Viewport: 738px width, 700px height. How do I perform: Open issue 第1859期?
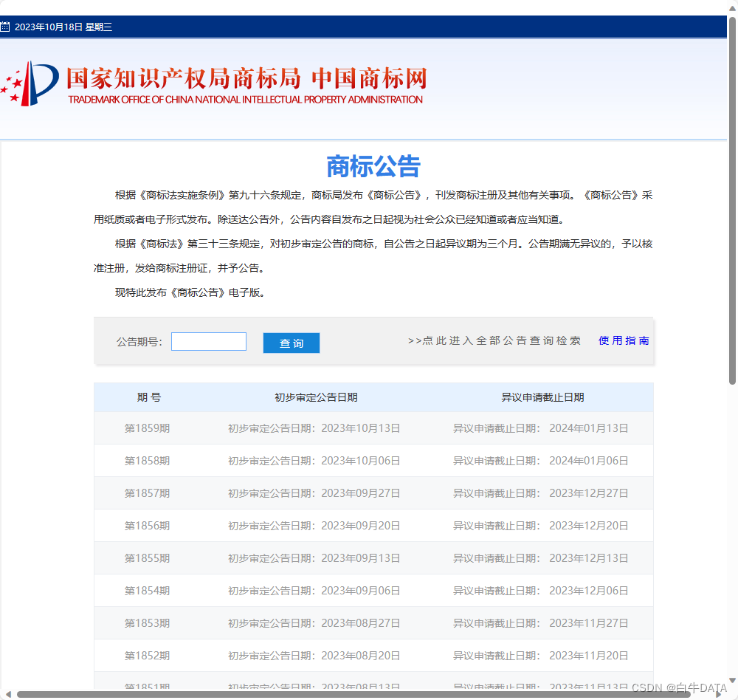(x=147, y=428)
